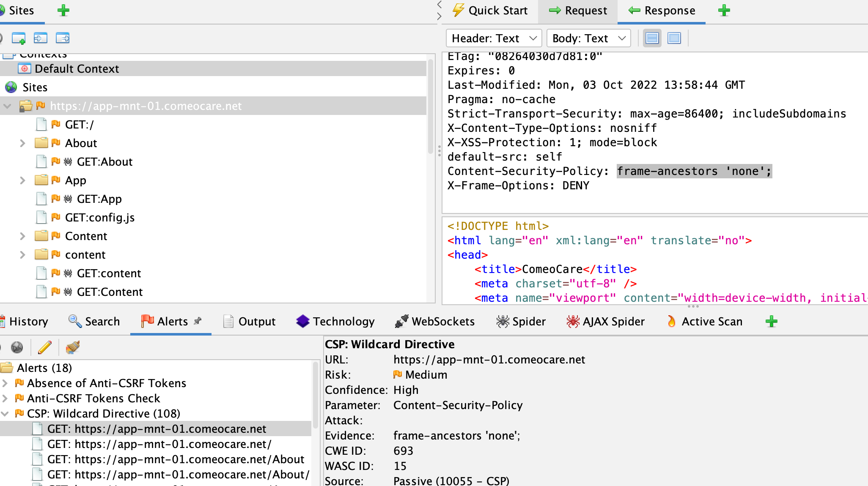Open the AJAX Spider panel
Screen dimensions: 868x486
[605, 321]
